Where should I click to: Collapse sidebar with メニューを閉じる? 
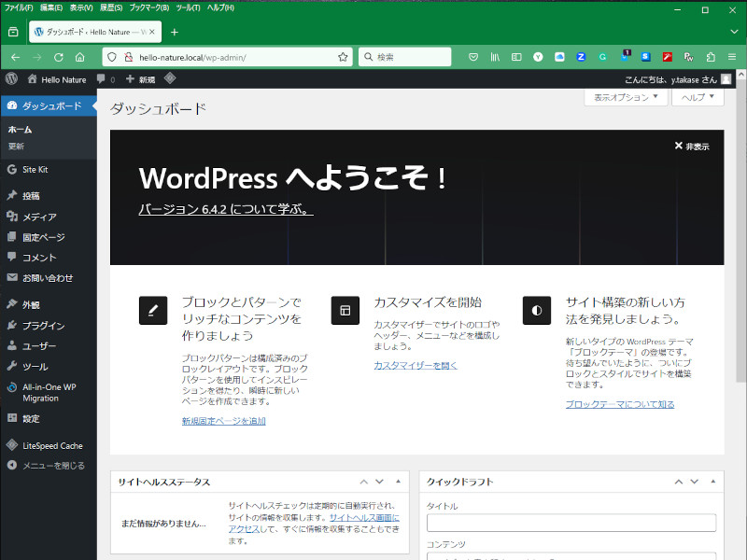click(52, 466)
